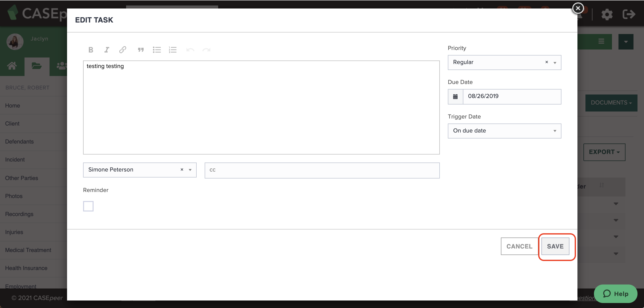Screen dimensions: 644x308
Task: Insert a hyperlink in the task description
Action: click(x=123, y=49)
